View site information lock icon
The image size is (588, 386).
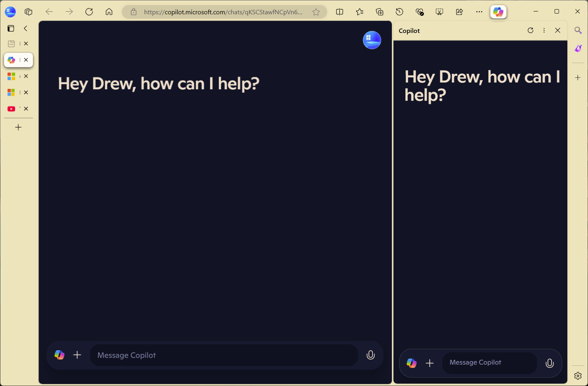click(x=134, y=12)
